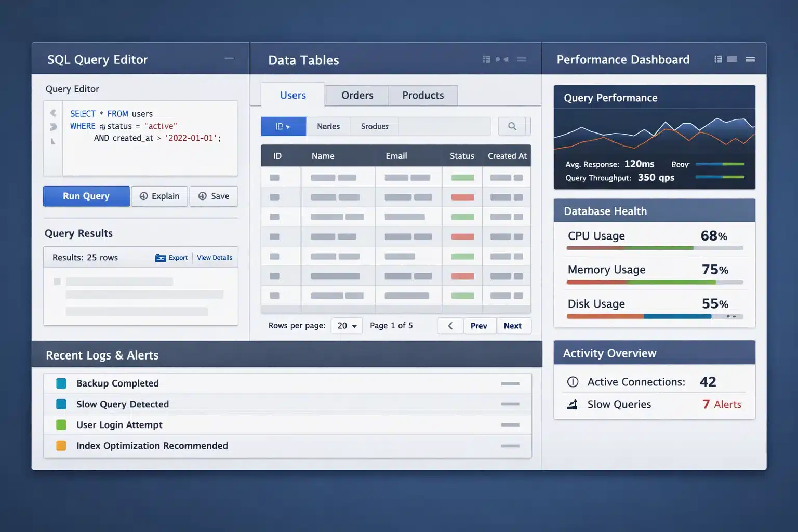Click the orange indicator for Index Optimization Recommended
Viewport: 798px width, 532px height.
click(x=61, y=446)
